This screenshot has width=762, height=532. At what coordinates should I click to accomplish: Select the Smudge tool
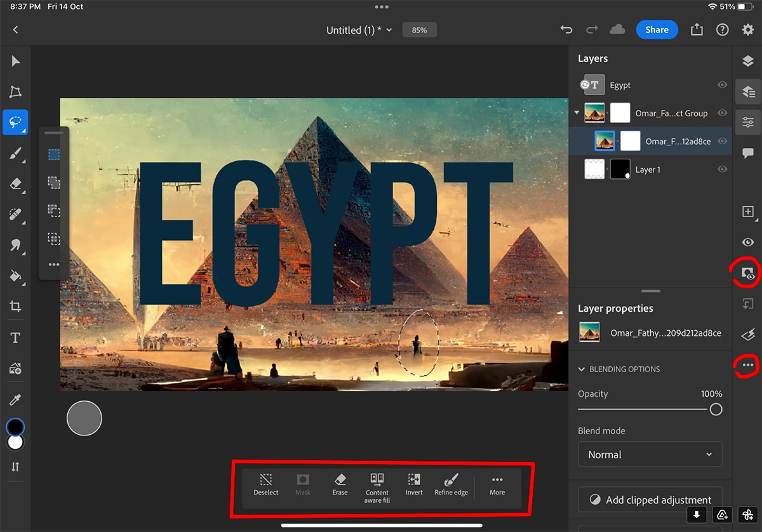pos(15,245)
